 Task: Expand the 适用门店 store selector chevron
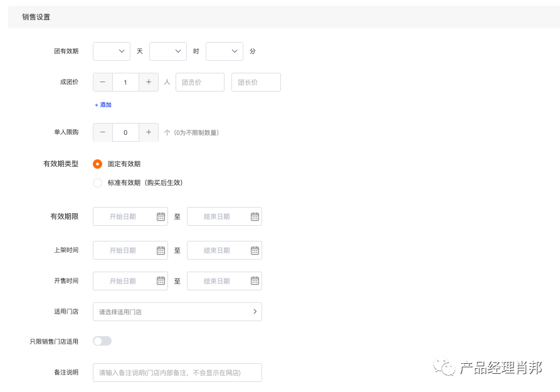coord(255,311)
